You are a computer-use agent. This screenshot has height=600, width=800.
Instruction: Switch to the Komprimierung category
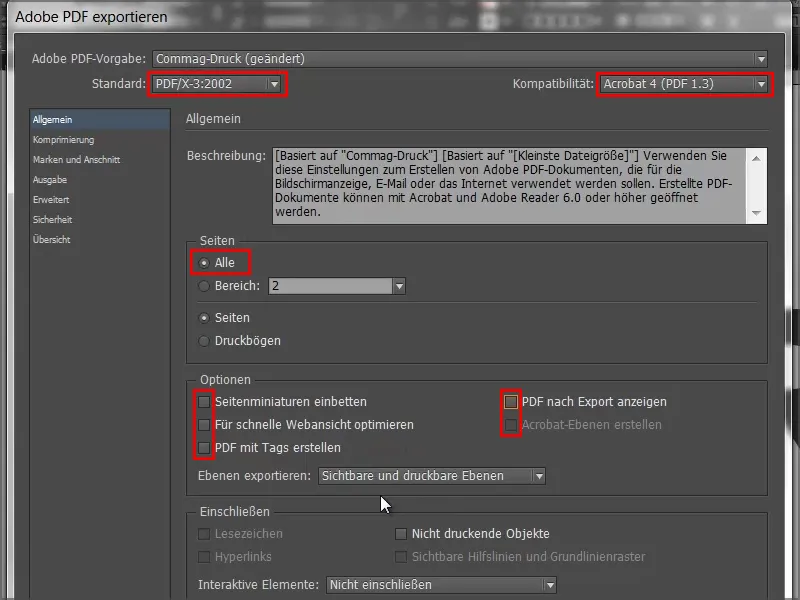pyautogui.click(x=63, y=139)
